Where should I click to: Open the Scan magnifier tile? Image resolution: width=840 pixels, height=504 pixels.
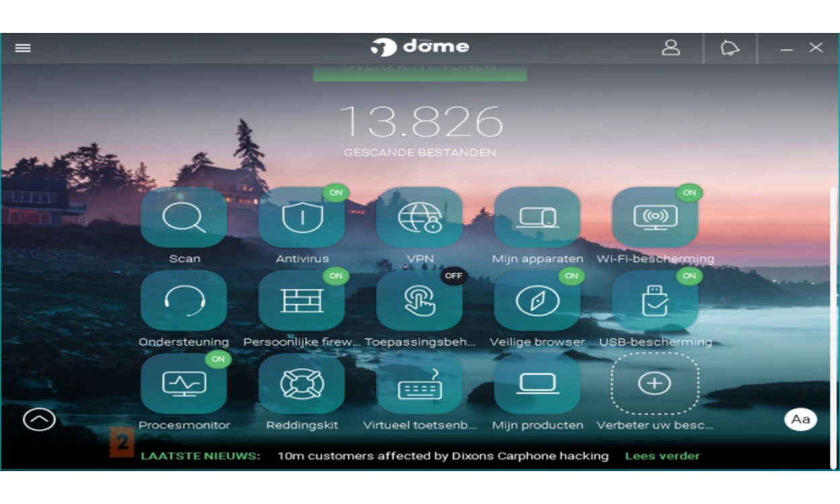(183, 218)
